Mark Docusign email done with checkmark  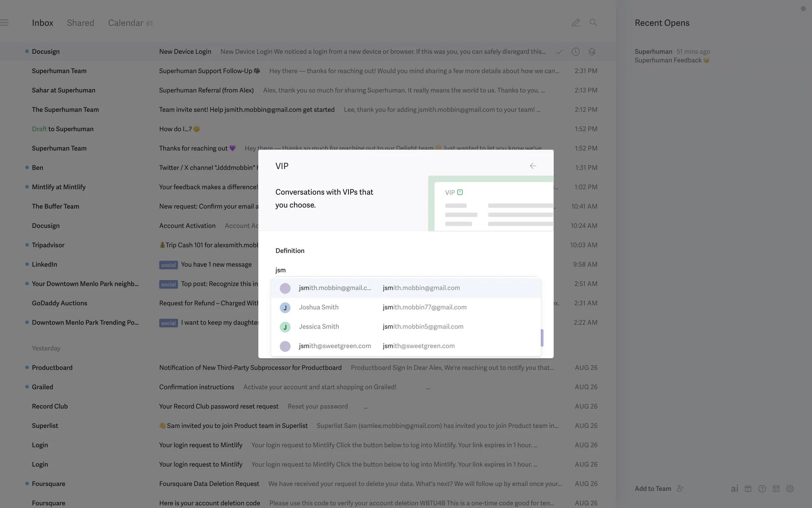pos(559,52)
